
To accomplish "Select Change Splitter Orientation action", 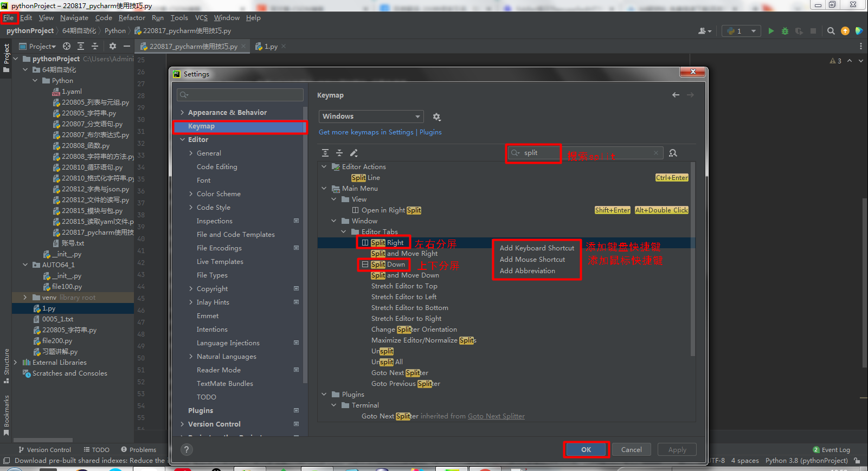I will [414, 330].
